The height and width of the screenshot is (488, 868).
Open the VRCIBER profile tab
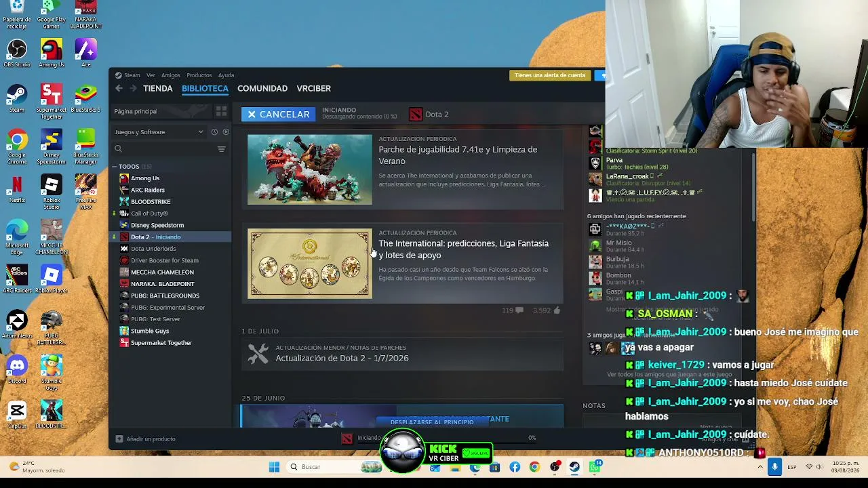314,88
